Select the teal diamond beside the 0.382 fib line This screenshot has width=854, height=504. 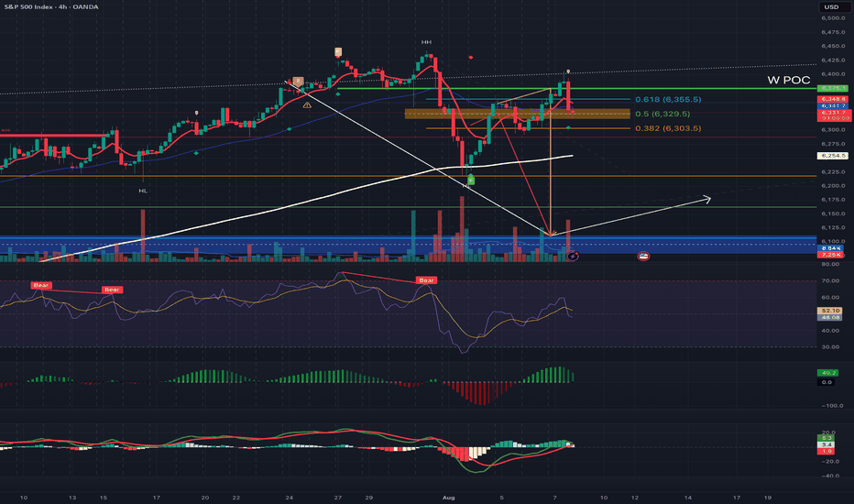(x=568, y=127)
